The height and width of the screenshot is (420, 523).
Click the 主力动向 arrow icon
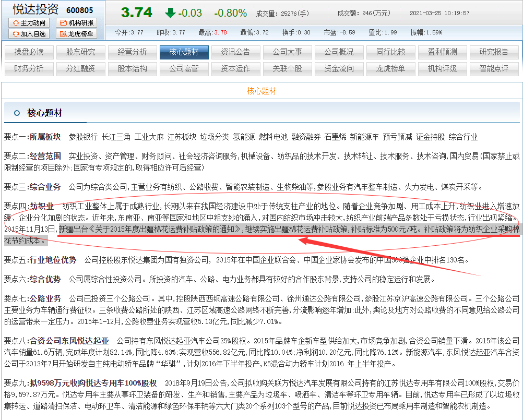[x=16, y=22]
